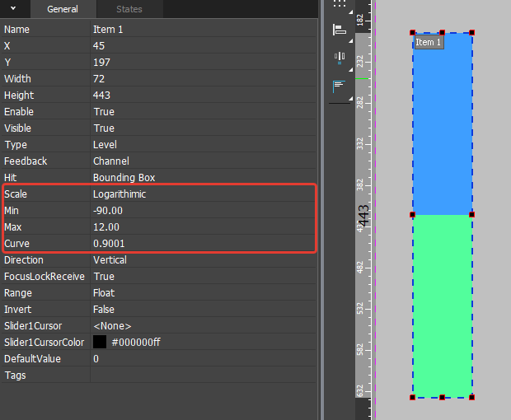The image size is (511, 420).
Task: Open the Feedback dropdown showing Channel
Action: 203,161
